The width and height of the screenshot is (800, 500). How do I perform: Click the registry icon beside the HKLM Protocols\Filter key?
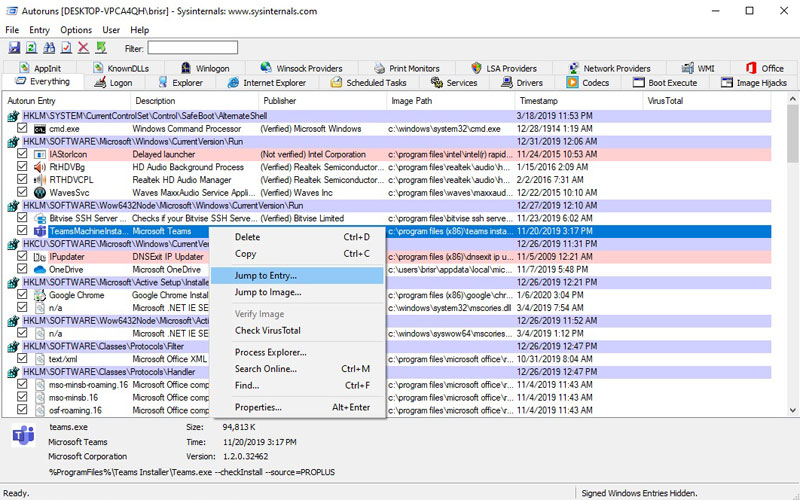click(13, 346)
